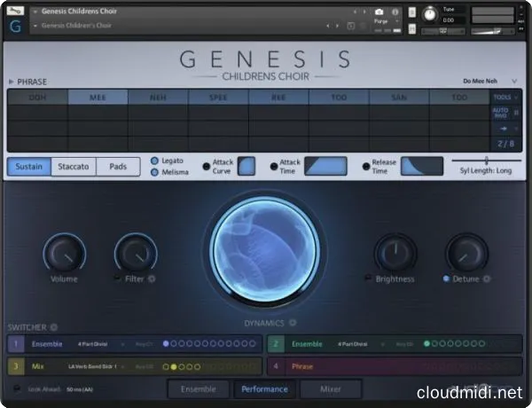
Task: Click the arrow icon in phrase tools
Action: 504,129
